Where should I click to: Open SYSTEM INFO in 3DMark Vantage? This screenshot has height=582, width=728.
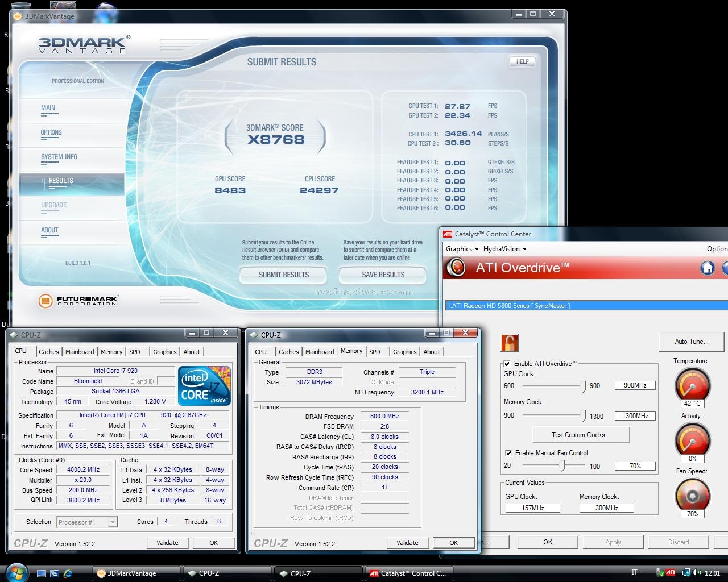59,157
